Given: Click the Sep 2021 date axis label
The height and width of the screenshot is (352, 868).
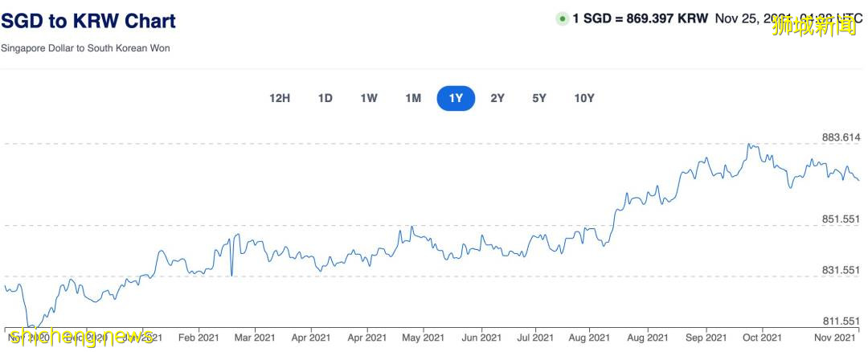Looking at the screenshot, I should tap(705, 338).
